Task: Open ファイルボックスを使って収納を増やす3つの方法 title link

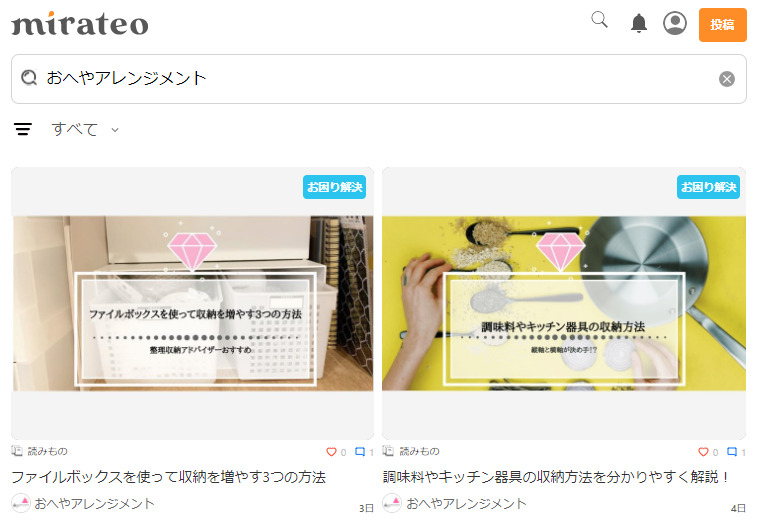Action: tap(168, 477)
